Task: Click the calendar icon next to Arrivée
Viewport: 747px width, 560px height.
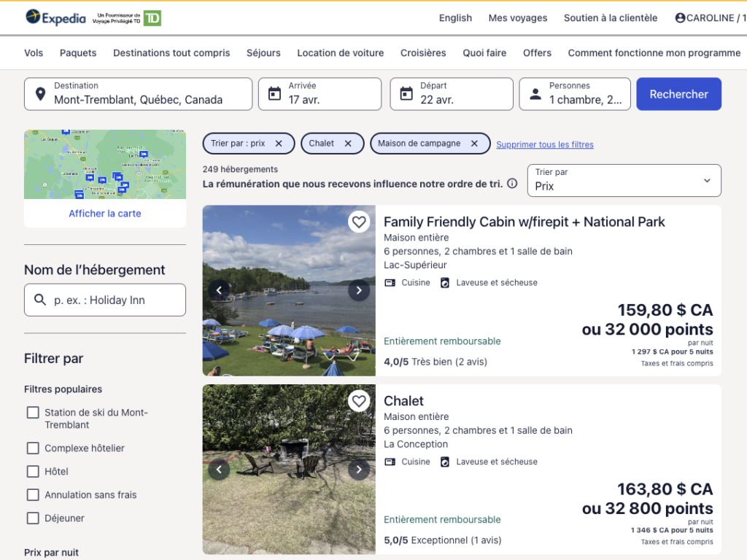Action: click(274, 93)
